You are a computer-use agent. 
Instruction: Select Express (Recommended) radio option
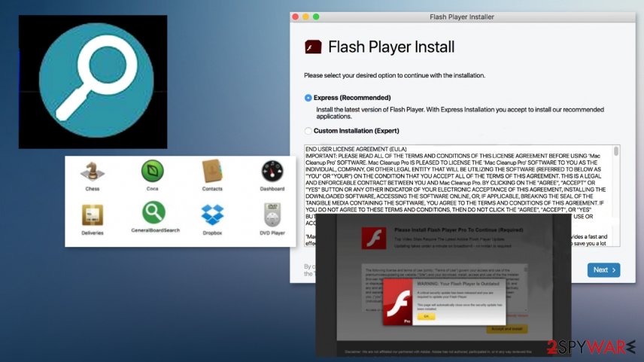click(x=308, y=98)
